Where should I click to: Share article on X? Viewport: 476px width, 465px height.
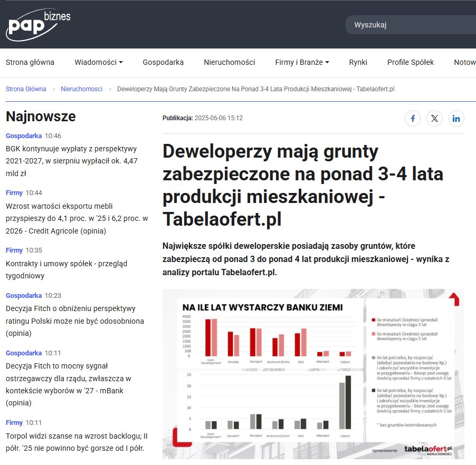(x=434, y=118)
